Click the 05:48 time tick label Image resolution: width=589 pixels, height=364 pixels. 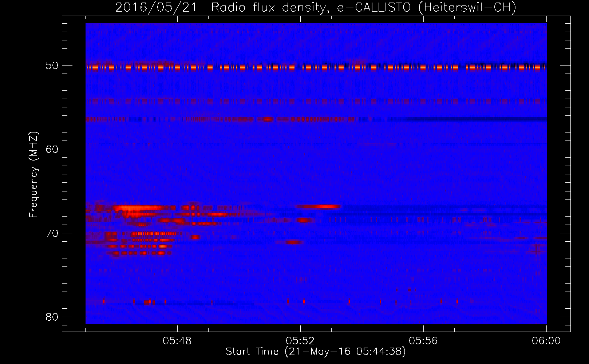click(177, 341)
